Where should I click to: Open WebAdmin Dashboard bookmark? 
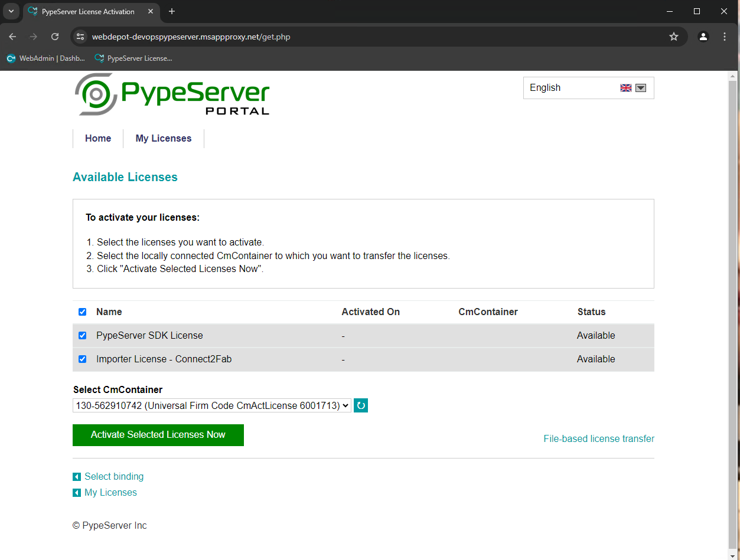(x=46, y=58)
